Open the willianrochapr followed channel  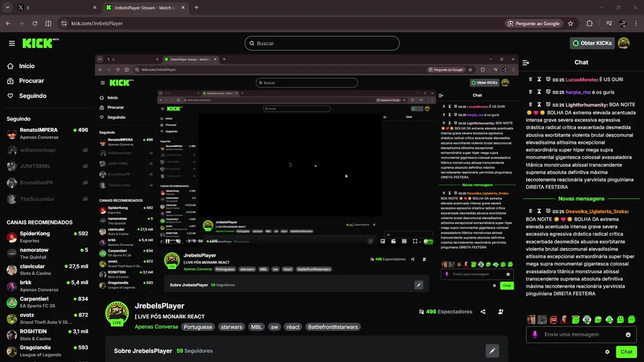click(x=47, y=150)
